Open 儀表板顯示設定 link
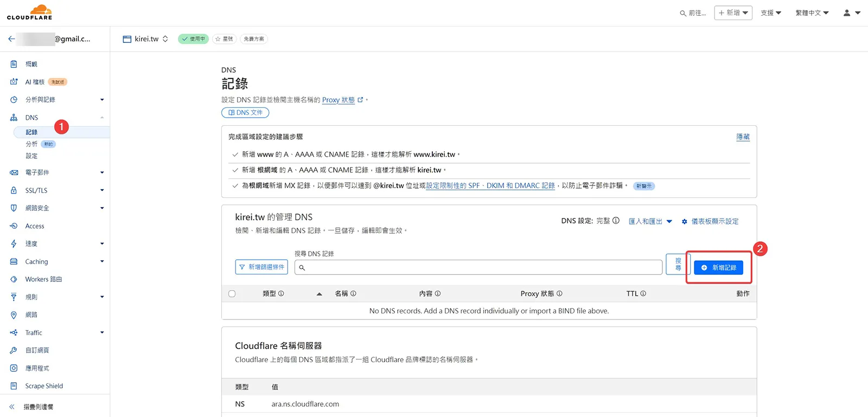The height and width of the screenshot is (417, 868). [x=710, y=221]
